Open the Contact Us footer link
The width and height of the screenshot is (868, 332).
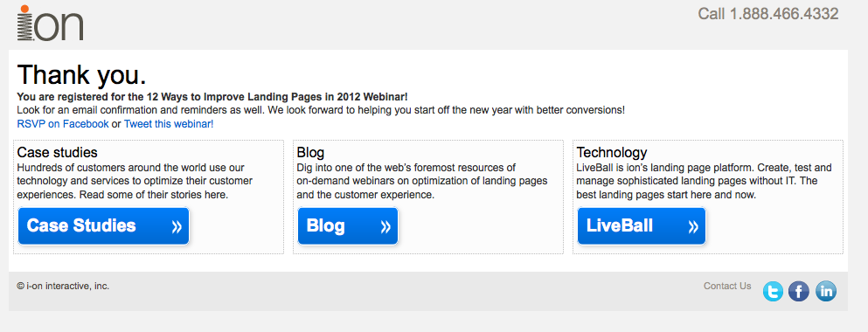point(727,286)
